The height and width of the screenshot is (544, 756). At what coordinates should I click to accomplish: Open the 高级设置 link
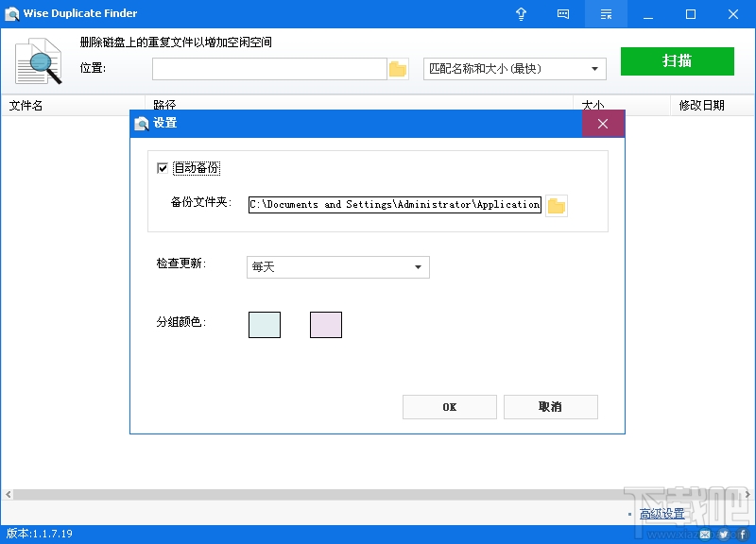663,511
